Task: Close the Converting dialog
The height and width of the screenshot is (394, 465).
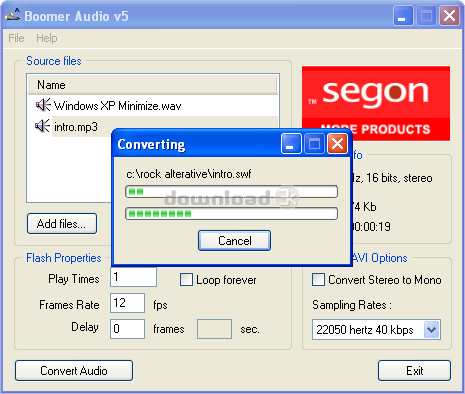Action: [x=337, y=144]
